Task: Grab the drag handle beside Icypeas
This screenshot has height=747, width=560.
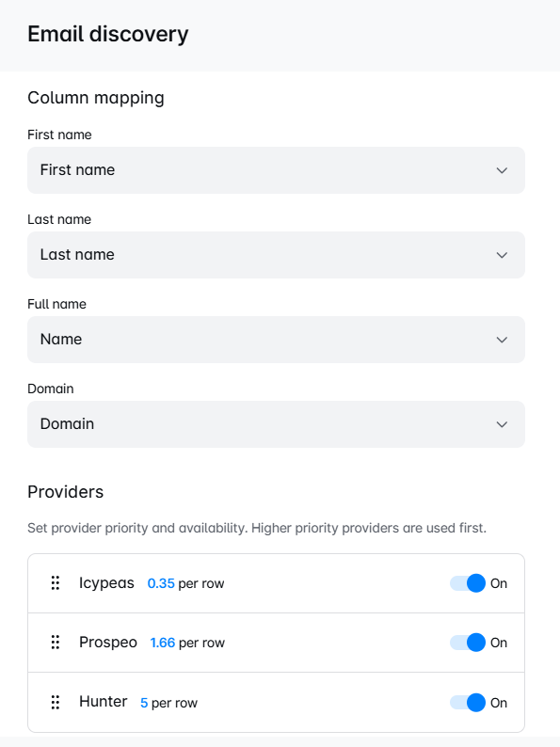Action: 56,583
